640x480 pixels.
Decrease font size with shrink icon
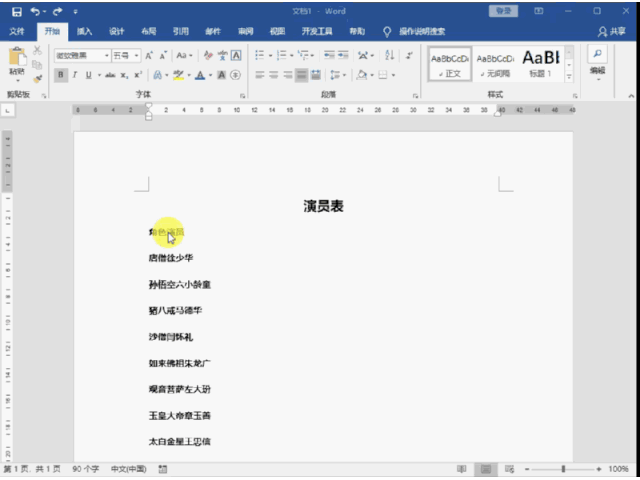pyautogui.click(x=163, y=56)
